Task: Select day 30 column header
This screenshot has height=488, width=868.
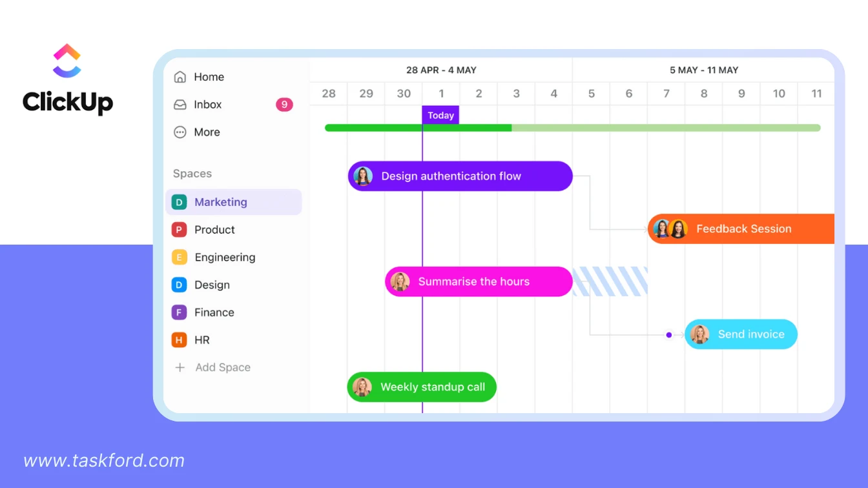Action: [x=404, y=94]
